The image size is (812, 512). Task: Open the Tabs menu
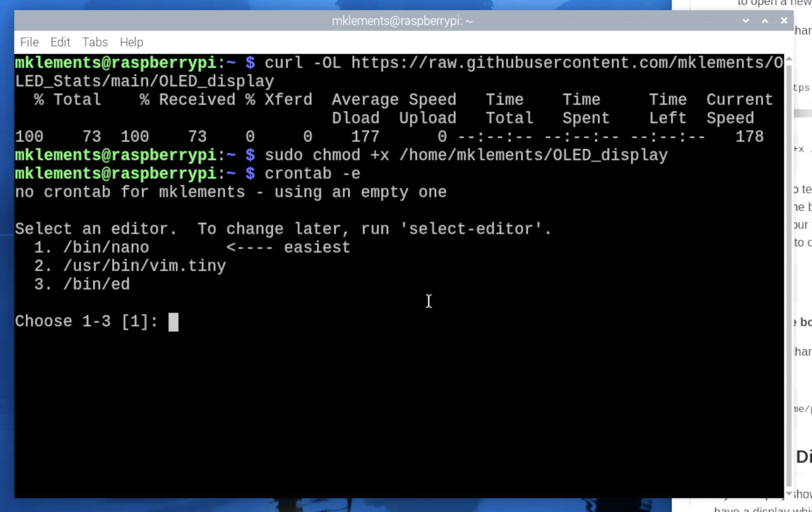pos(95,42)
